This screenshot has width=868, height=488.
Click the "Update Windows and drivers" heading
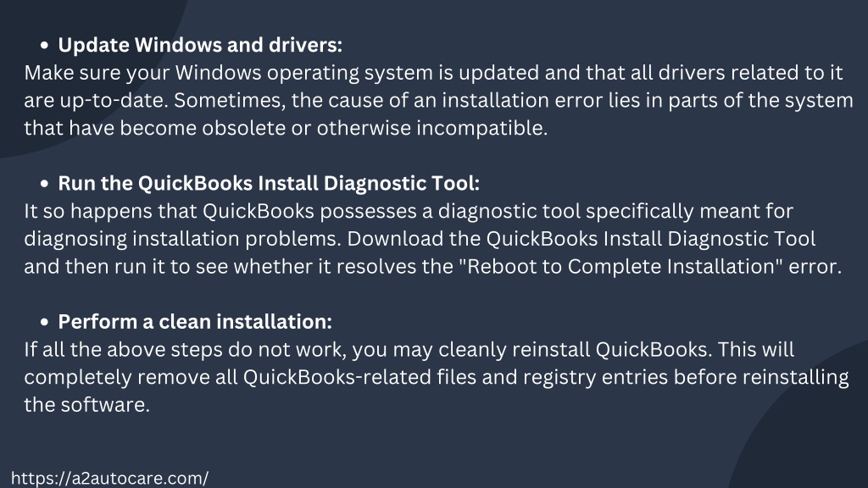click(x=200, y=45)
